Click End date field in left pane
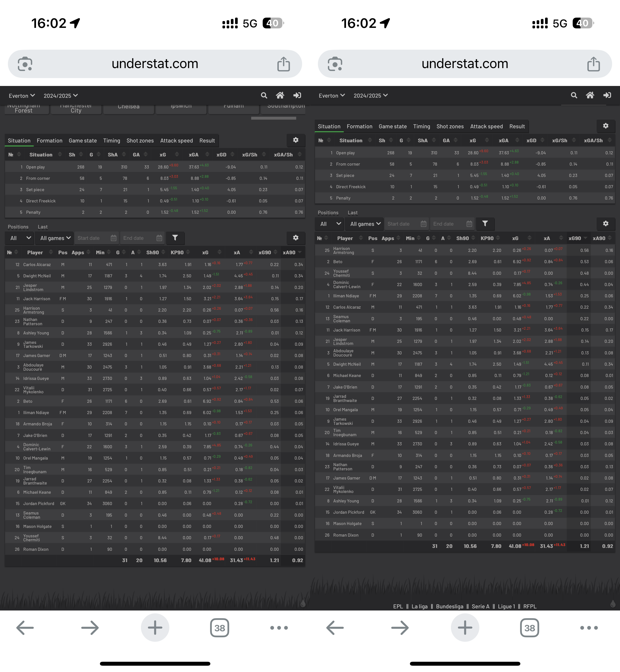Image resolution: width=620 pixels, height=672 pixels. tap(142, 238)
